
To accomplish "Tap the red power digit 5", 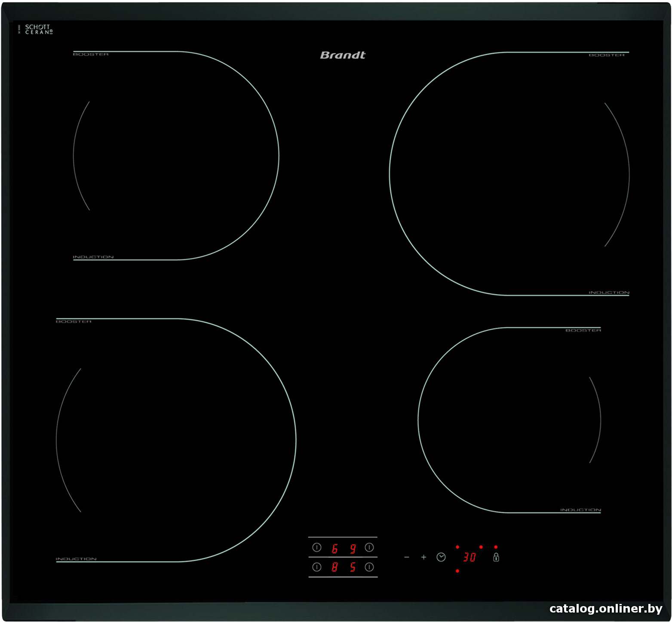I will (353, 567).
